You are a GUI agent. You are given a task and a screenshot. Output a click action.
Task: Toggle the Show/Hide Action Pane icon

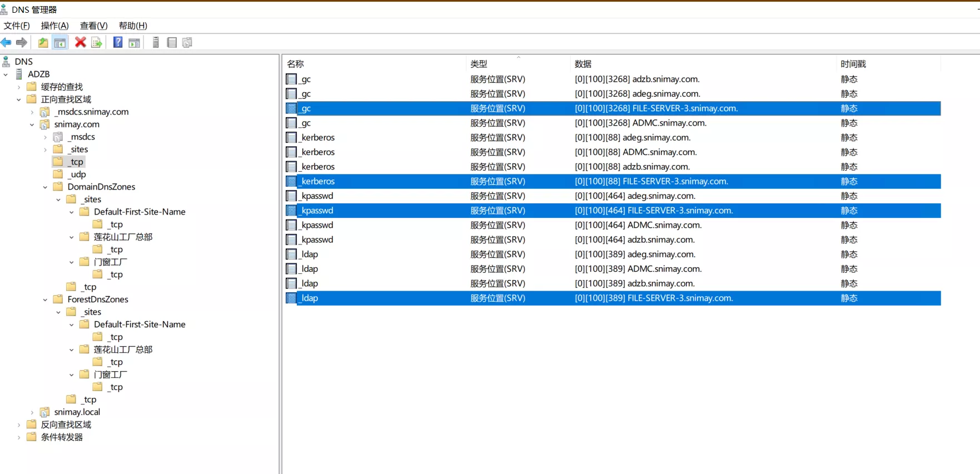(134, 43)
